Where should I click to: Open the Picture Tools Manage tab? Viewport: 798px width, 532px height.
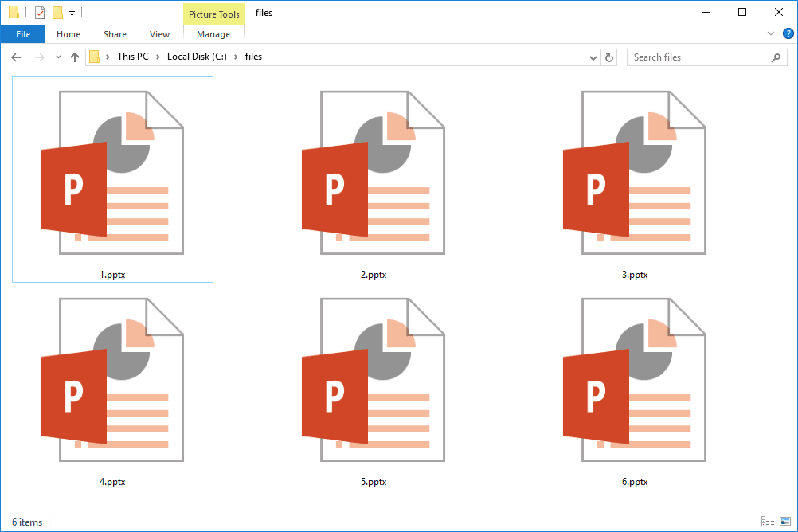[x=213, y=34]
